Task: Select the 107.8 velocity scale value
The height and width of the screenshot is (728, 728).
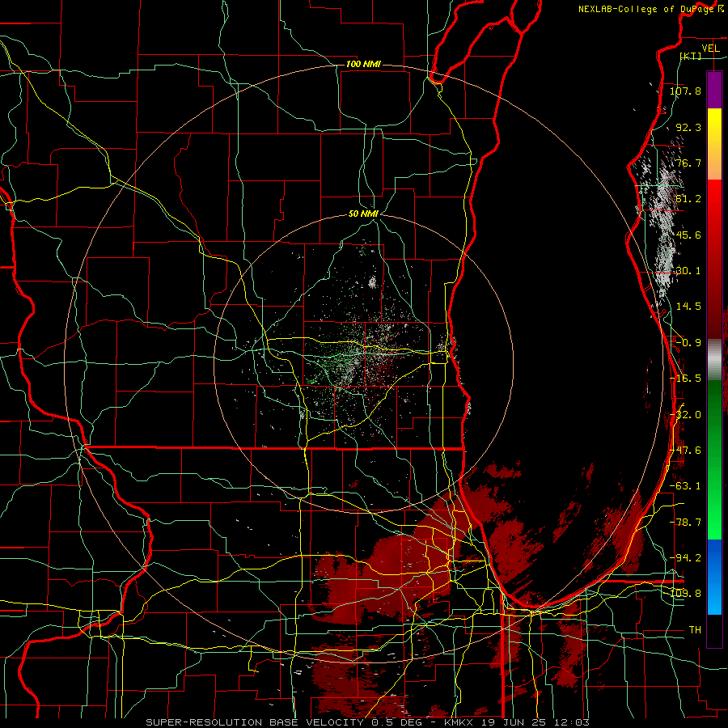Action: [685, 91]
